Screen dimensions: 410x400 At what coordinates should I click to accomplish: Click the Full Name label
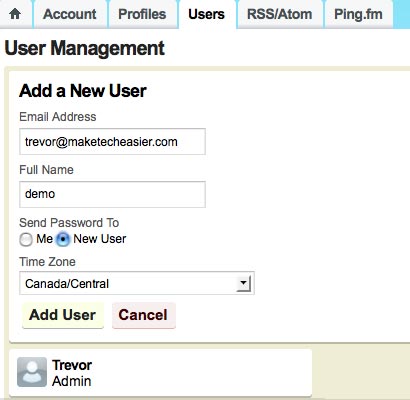46,170
